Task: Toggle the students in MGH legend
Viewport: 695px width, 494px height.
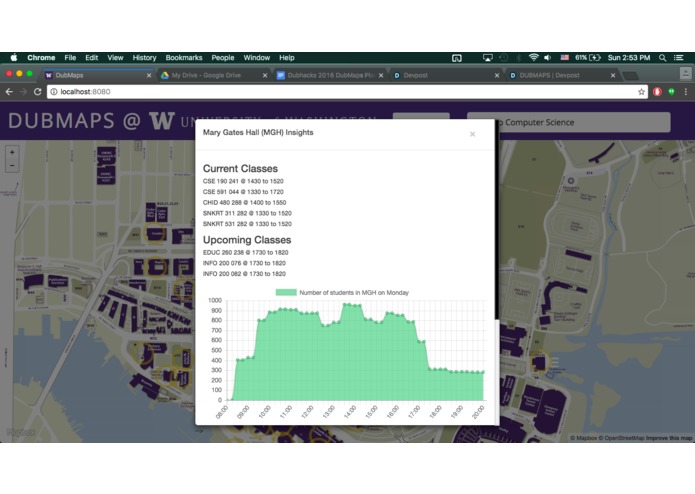Action: [342, 292]
